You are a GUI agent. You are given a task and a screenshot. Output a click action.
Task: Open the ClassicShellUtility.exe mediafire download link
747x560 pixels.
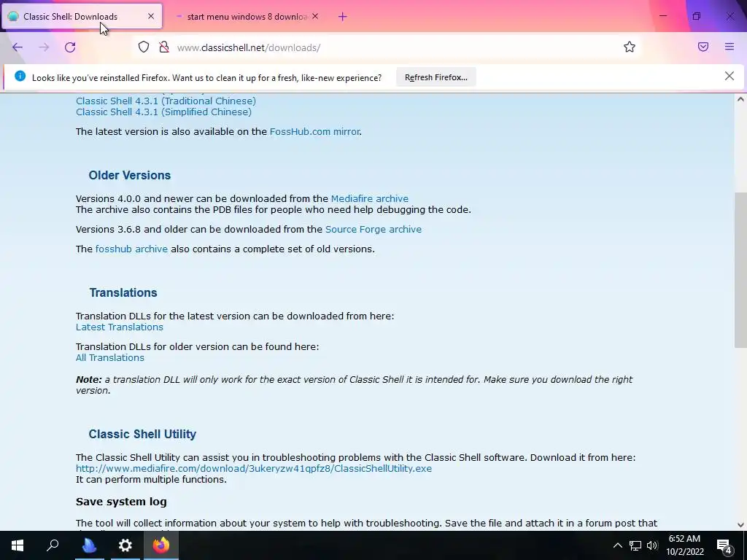pyautogui.click(x=254, y=469)
